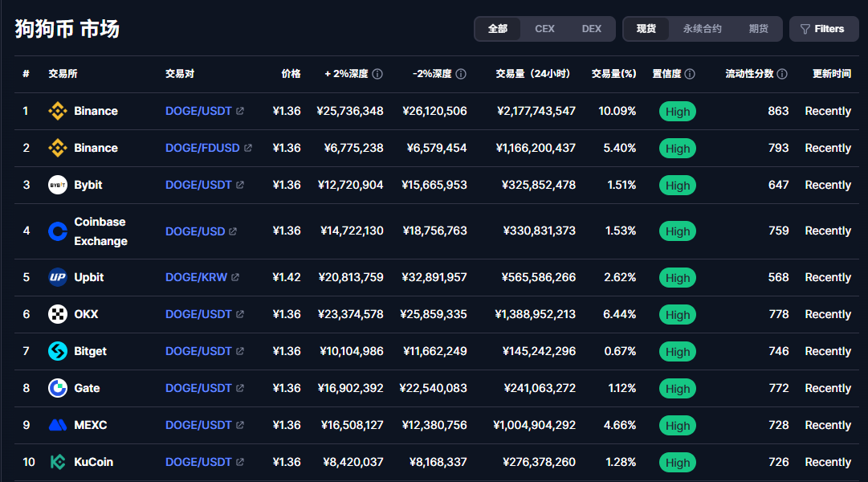Click the MEXC exchange logo icon
The height and width of the screenshot is (482, 868).
pos(58,425)
